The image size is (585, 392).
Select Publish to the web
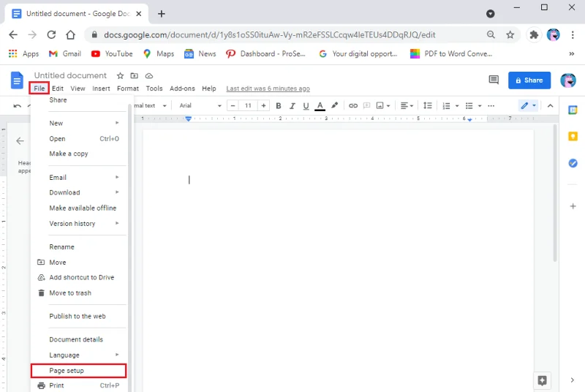pos(79,316)
